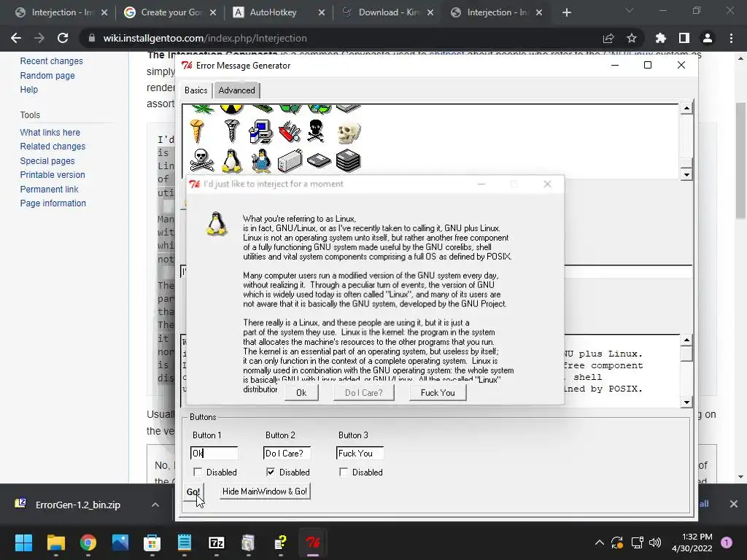The height and width of the screenshot is (560, 747).
Task: Show hidden system tray icons
Action: pos(600,542)
